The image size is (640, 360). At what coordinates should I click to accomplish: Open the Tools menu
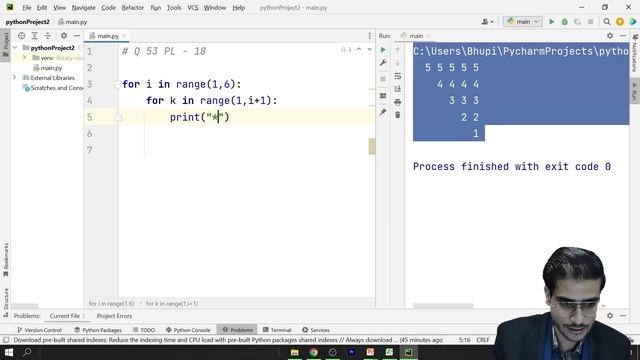pyautogui.click(x=174, y=8)
